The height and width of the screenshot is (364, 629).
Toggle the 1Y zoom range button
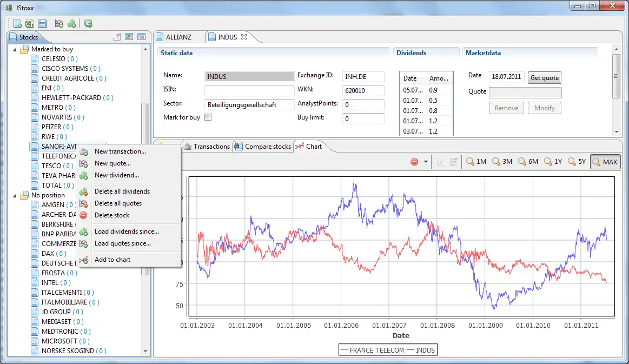coord(553,162)
